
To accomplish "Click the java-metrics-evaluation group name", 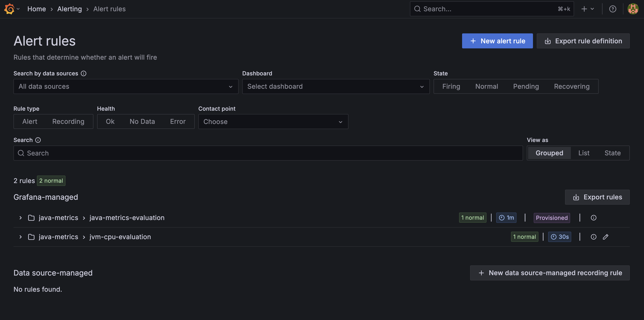I will [127, 218].
